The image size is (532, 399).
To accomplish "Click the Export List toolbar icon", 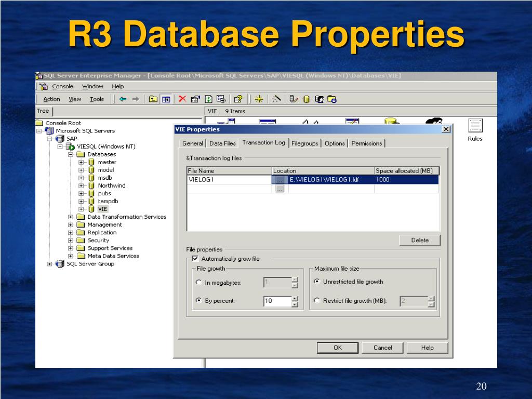I will click(x=221, y=99).
